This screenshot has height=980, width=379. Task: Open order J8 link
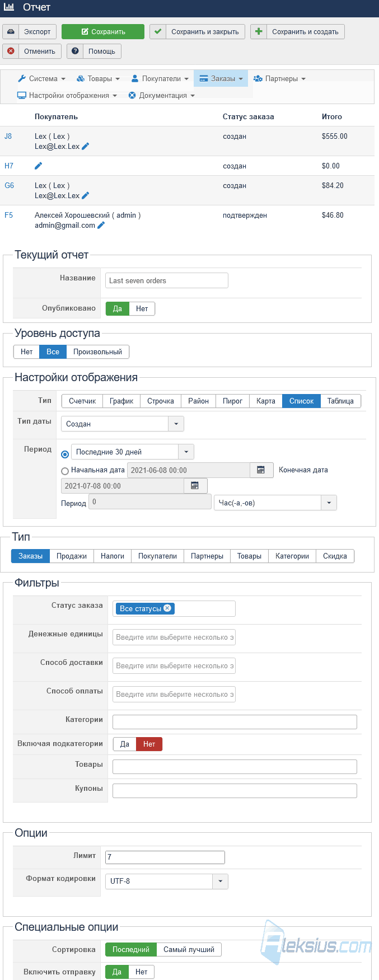tap(8, 136)
